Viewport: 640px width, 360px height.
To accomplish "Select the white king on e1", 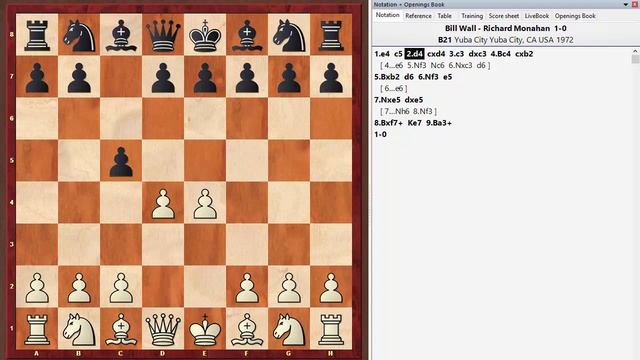I will tap(205, 329).
